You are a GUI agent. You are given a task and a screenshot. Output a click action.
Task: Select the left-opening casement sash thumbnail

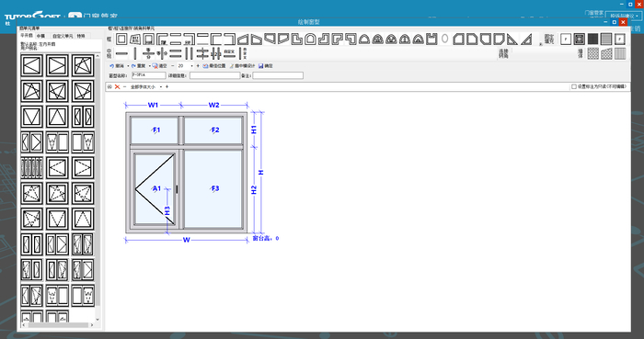click(32, 65)
